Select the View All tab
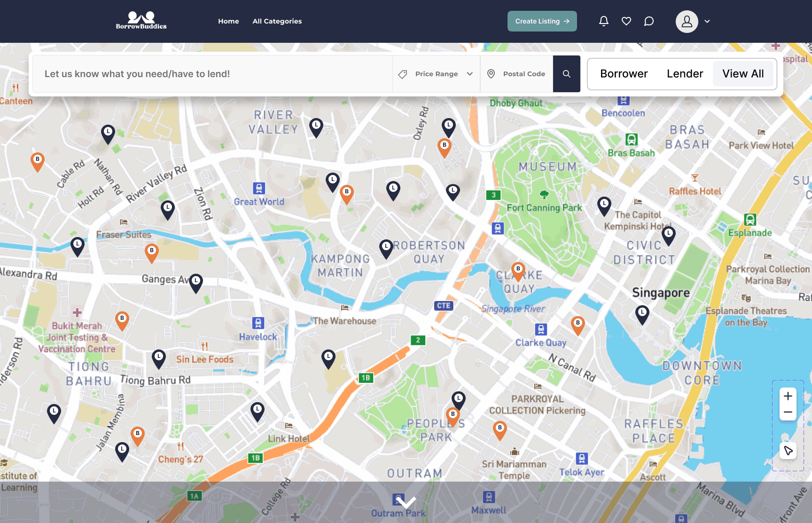The height and width of the screenshot is (523, 812). [x=743, y=74]
